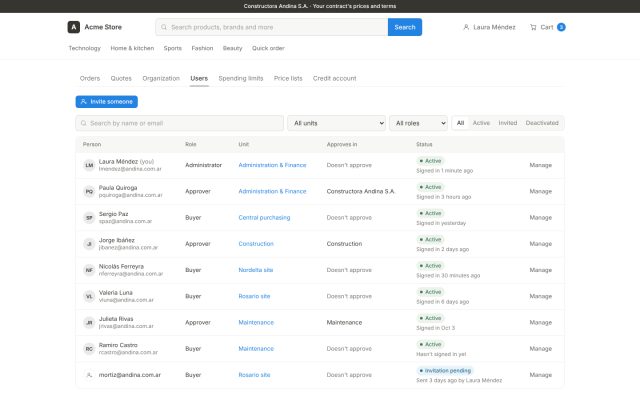Open the Orders tab
This screenshot has width=640, height=400.
[x=90, y=78]
